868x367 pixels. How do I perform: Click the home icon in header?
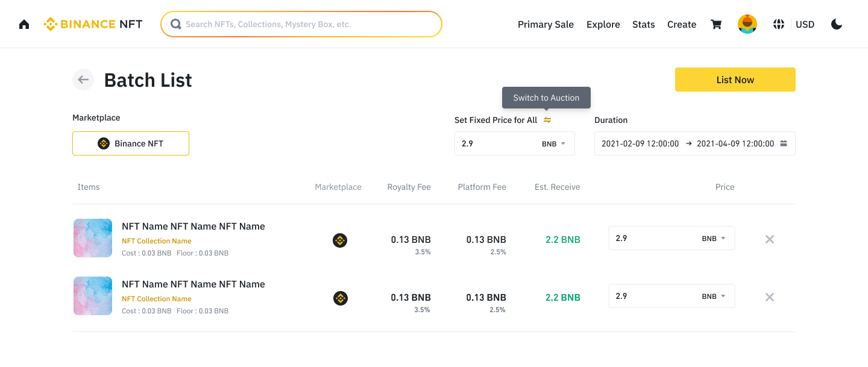point(24,25)
